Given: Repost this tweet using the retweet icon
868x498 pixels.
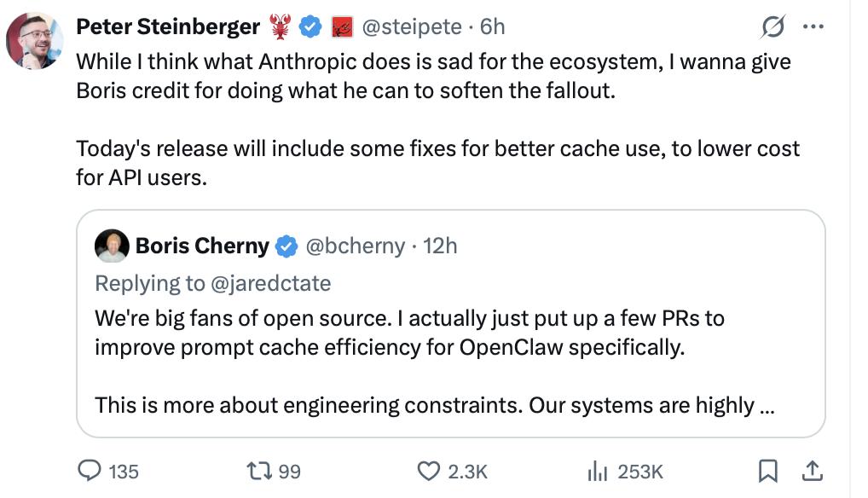Looking at the screenshot, I should (257, 471).
